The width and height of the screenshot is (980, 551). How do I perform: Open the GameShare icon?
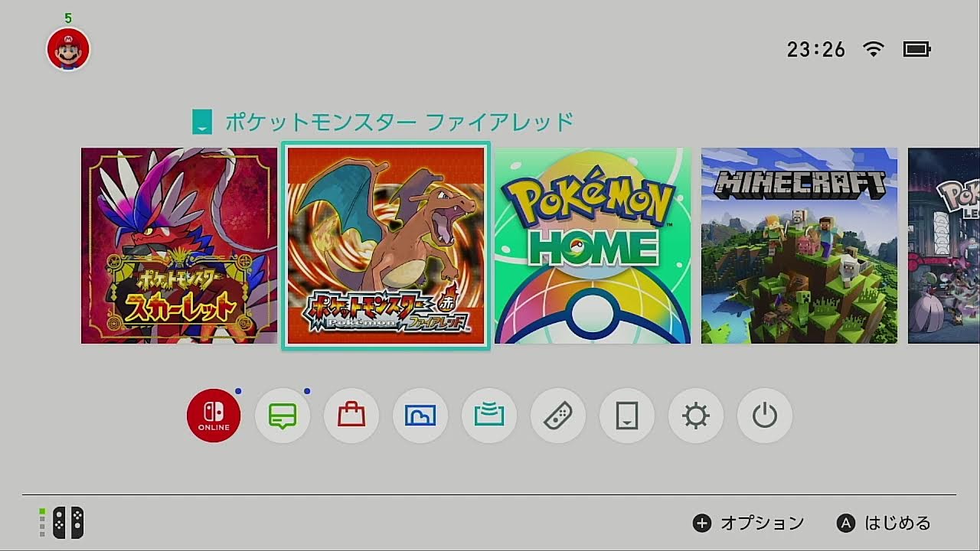pos(489,416)
